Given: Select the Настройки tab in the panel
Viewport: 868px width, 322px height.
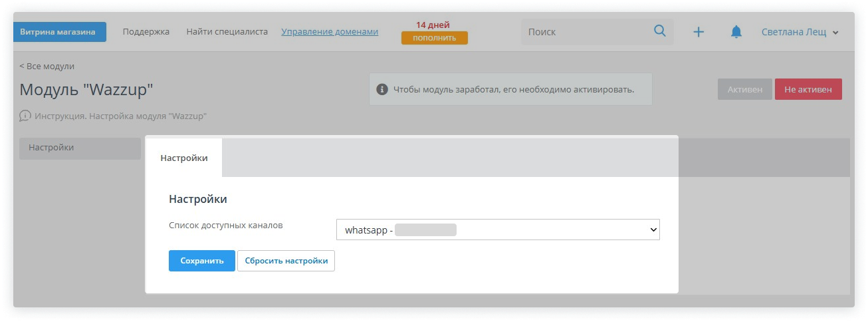Looking at the screenshot, I should tap(184, 158).
